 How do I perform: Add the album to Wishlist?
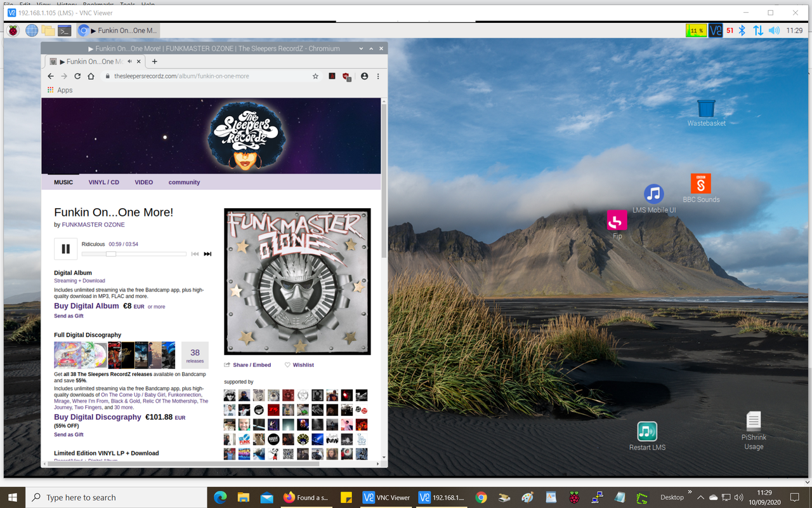tap(299, 365)
